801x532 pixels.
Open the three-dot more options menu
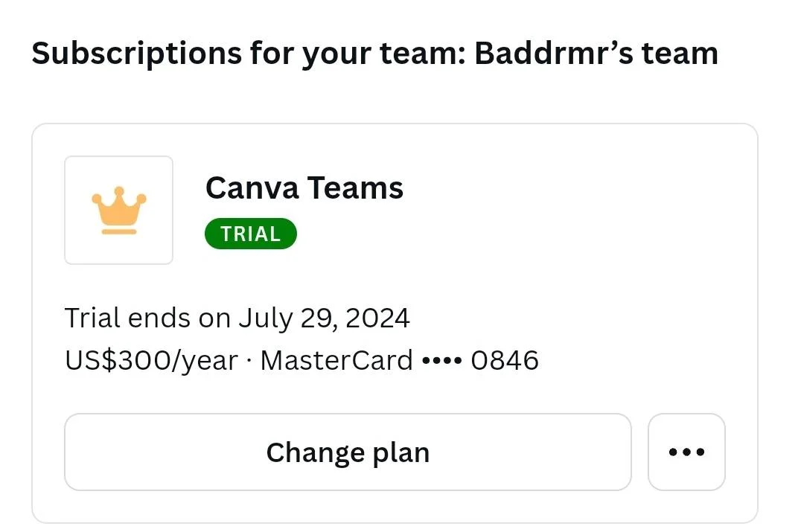pyautogui.click(x=686, y=452)
